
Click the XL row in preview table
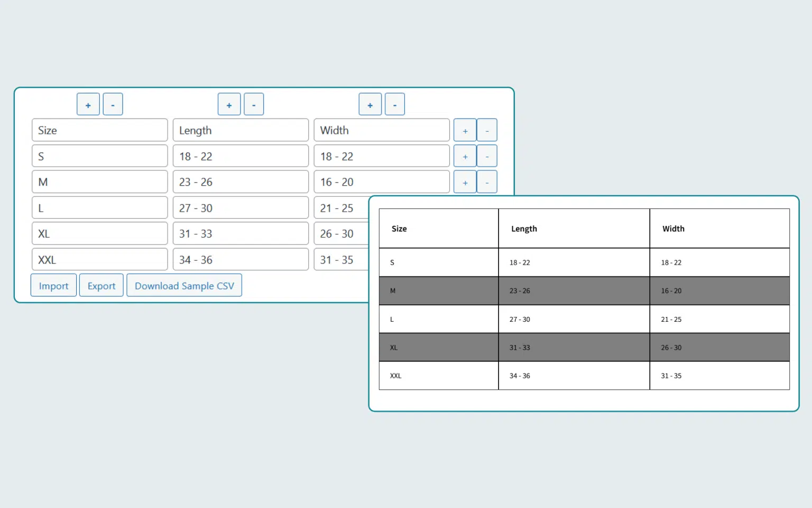click(x=584, y=348)
